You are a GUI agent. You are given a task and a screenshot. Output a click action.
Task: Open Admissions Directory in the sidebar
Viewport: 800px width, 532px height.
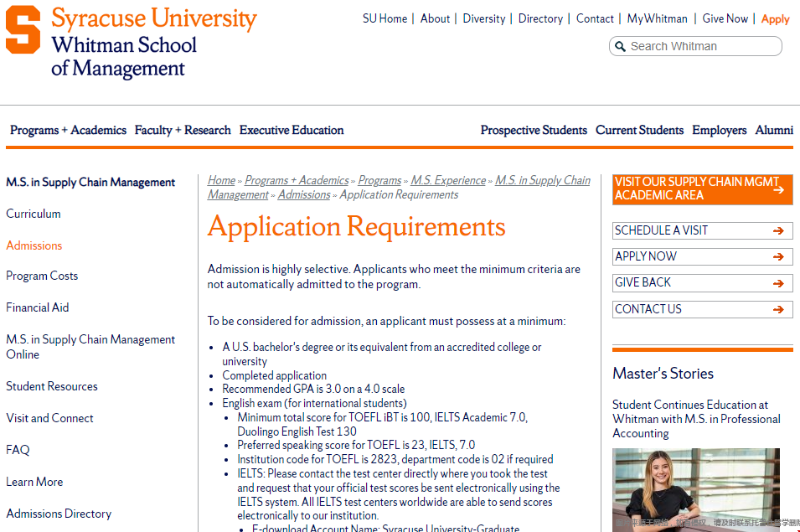59,514
